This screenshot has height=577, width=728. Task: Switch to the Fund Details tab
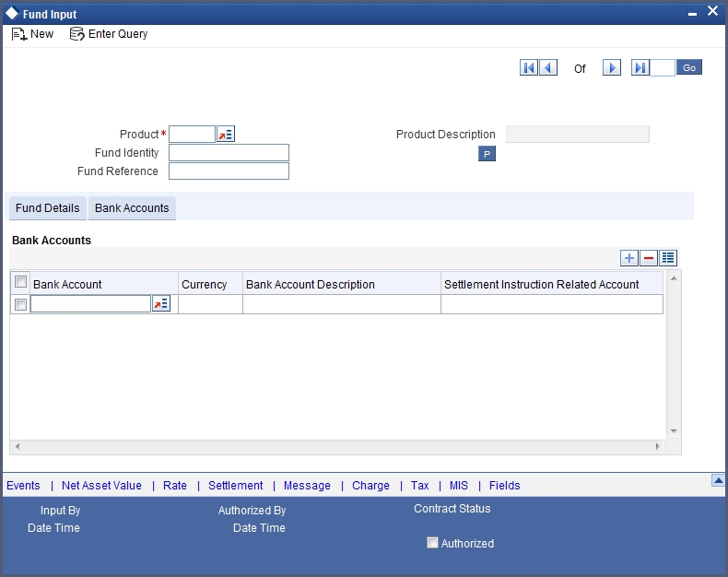coord(47,207)
